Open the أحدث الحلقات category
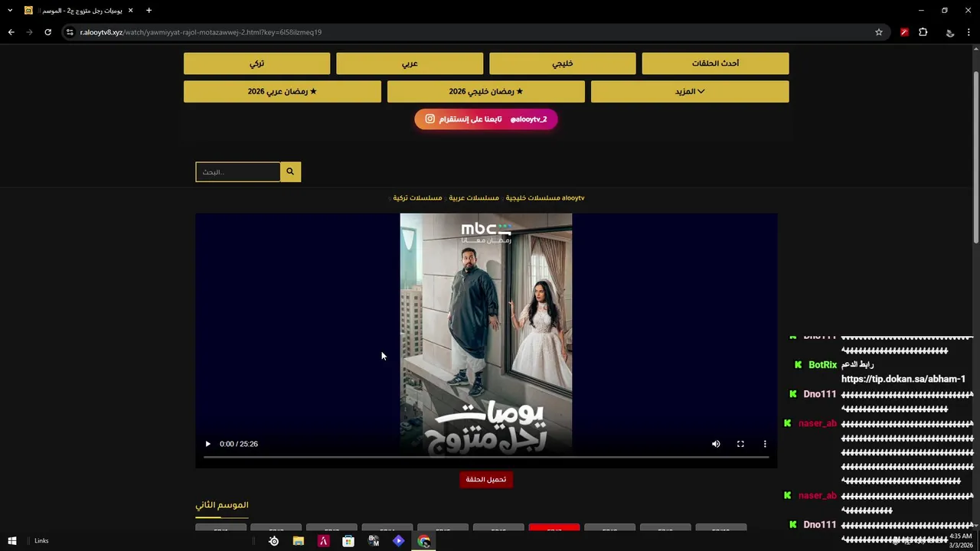This screenshot has height=551, width=980. coord(715,64)
